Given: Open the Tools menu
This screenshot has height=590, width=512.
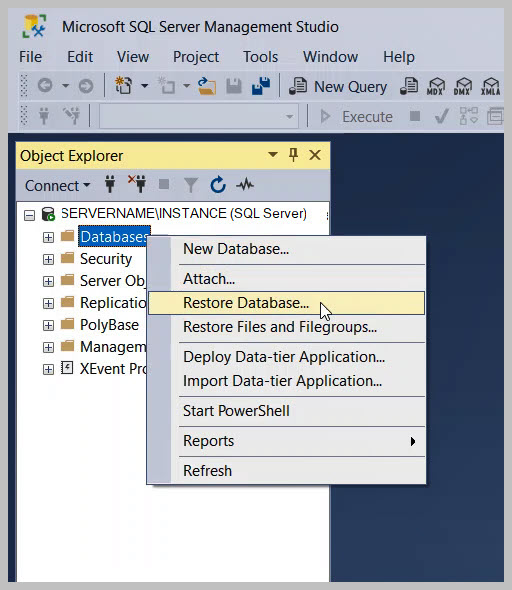Looking at the screenshot, I should tap(260, 57).
